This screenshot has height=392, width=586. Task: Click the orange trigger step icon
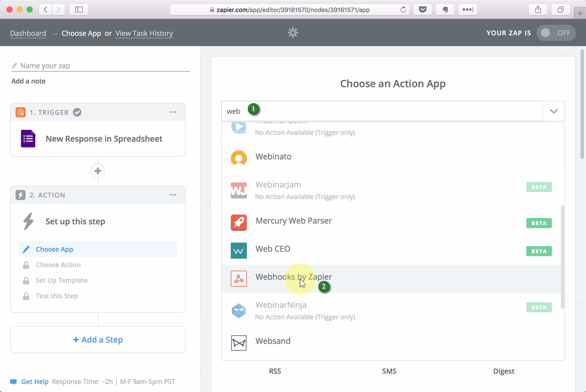[x=21, y=112]
